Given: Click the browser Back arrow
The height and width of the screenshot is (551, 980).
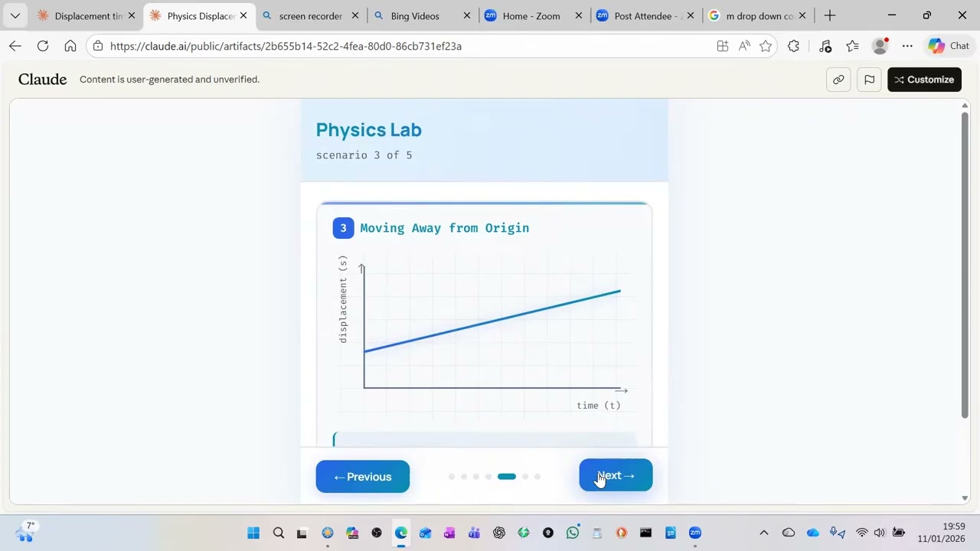Looking at the screenshot, I should (15, 46).
